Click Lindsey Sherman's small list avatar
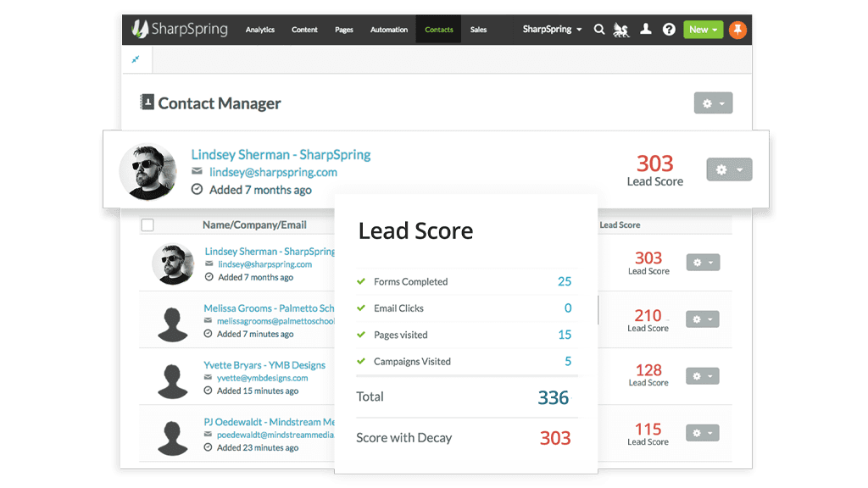868x488 pixels. [173, 264]
